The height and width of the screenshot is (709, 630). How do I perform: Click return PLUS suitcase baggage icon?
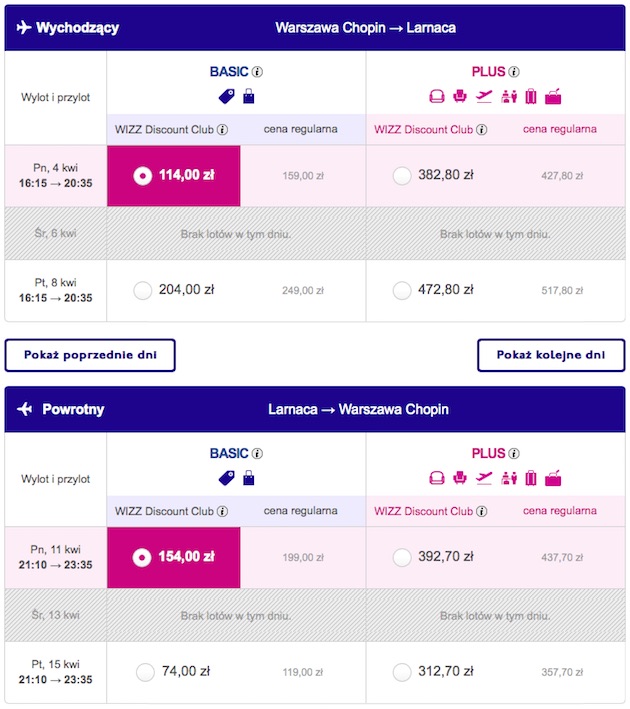pyautogui.click(x=531, y=478)
